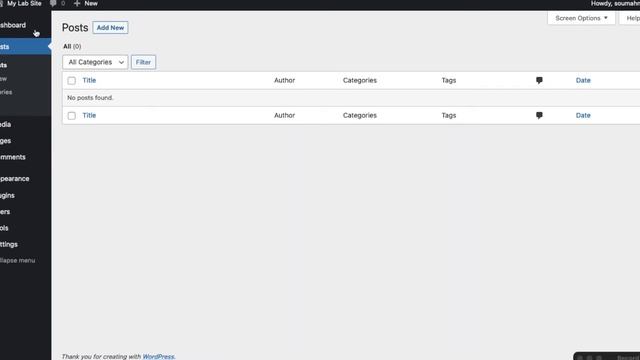Viewport: 640px width, 360px height.
Task: Open Dashboard in the sidebar
Action: click(x=13, y=25)
